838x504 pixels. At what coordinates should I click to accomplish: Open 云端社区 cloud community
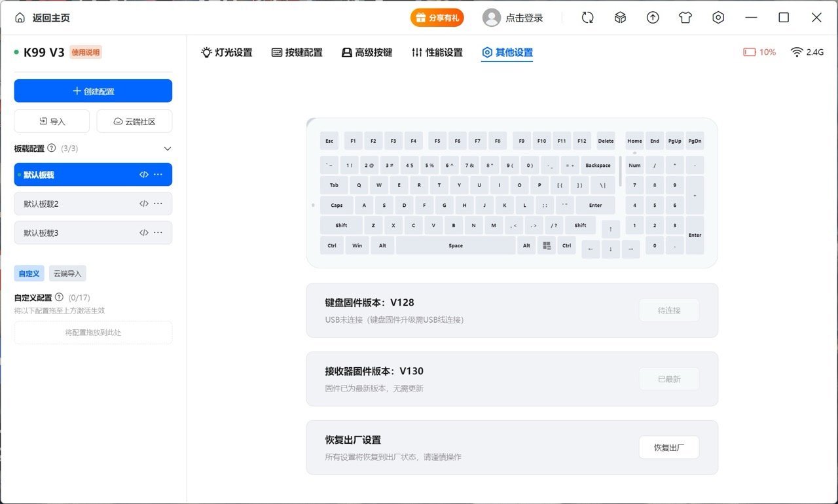pos(134,121)
